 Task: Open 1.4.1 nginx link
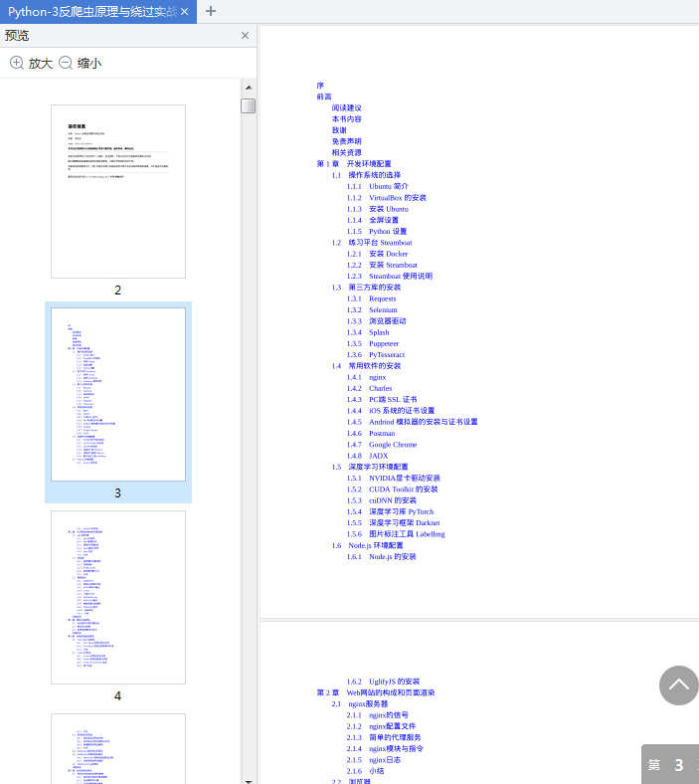[367, 377]
